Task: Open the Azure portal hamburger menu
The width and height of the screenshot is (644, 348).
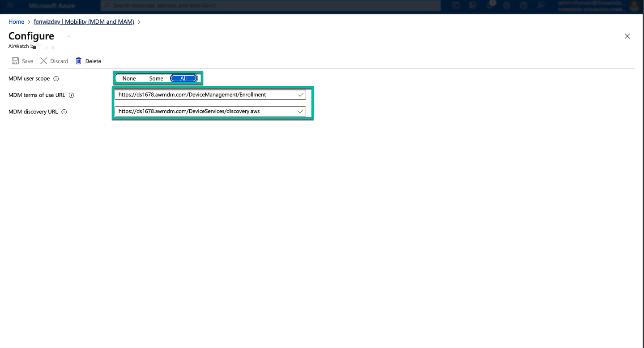Action: point(11,5)
